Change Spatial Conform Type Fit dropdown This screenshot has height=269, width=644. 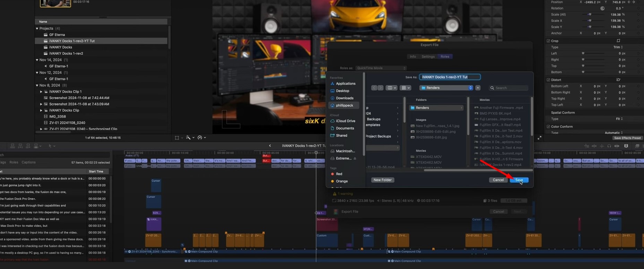tap(619, 119)
